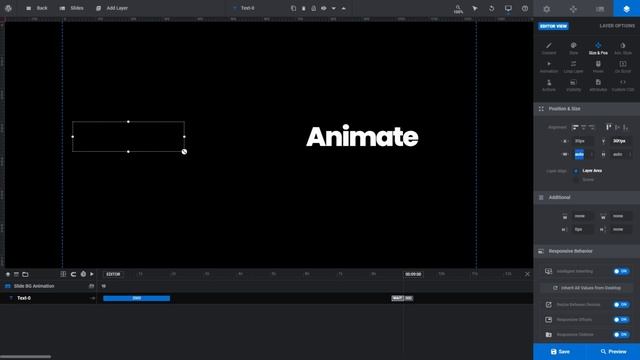Click the timeline stopwatch icon

[83, 274]
